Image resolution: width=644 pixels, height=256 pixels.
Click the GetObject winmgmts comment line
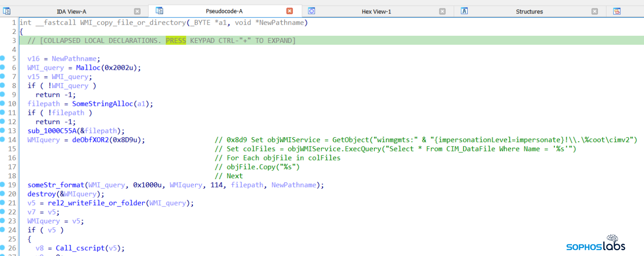coord(426,140)
